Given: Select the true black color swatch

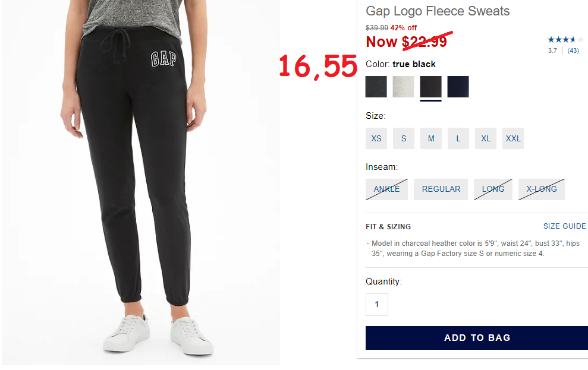Looking at the screenshot, I should [430, 87].
